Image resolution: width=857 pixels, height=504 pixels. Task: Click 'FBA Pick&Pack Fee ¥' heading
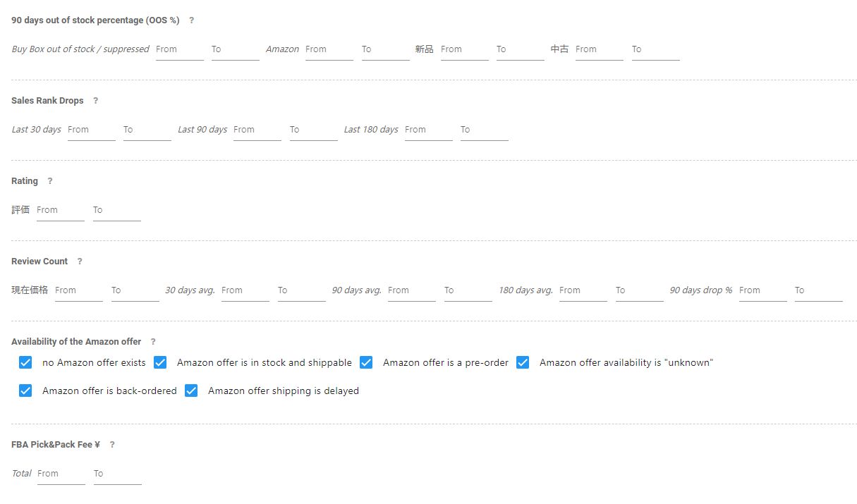coord(56,445)
